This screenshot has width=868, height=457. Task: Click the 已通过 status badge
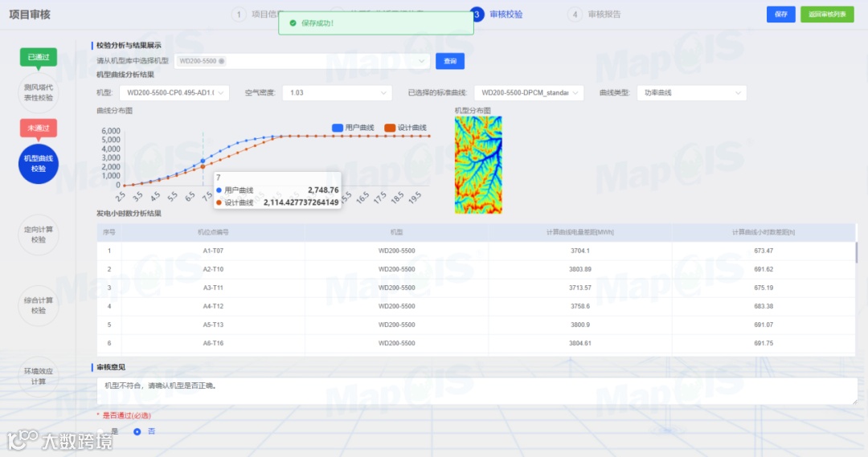[x=39, y=57]
